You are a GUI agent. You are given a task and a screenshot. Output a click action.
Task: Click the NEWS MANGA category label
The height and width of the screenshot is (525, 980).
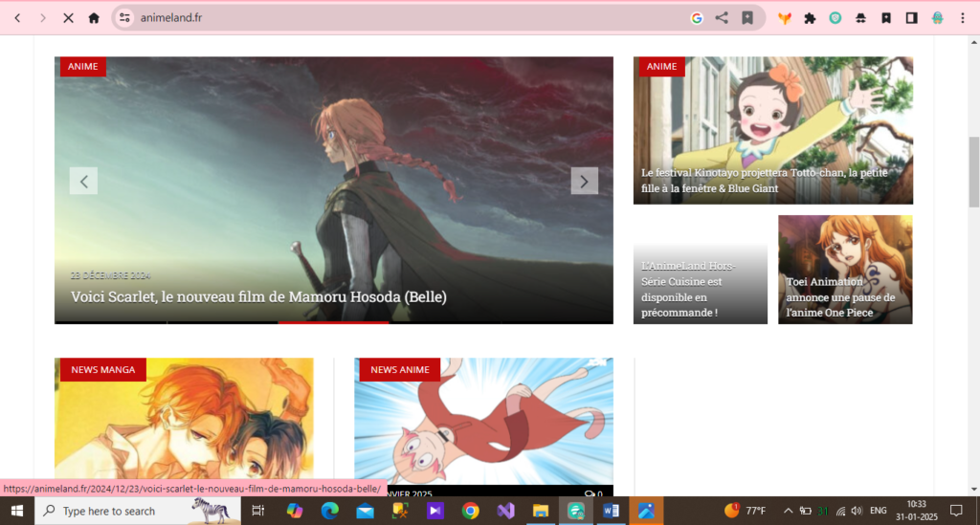coord(103,369)
